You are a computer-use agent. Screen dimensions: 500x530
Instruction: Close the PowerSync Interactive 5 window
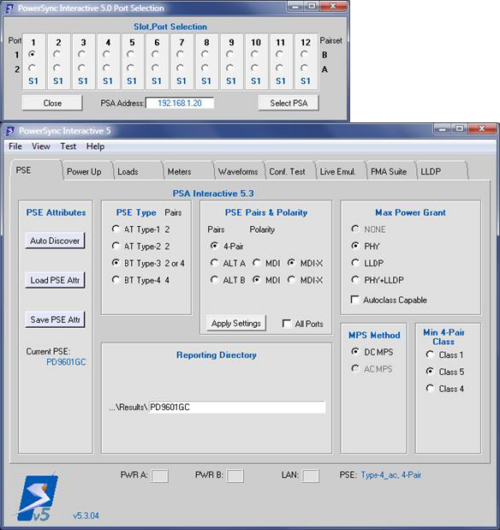[x=481, y=129]
